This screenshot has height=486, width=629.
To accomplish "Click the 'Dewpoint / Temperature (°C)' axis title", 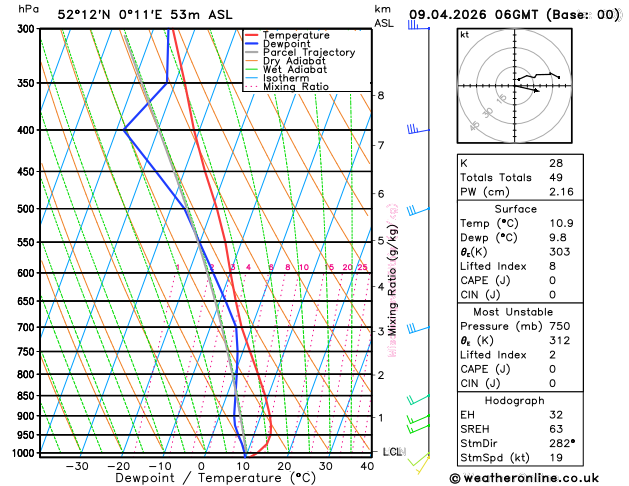I will coord(215,478).
